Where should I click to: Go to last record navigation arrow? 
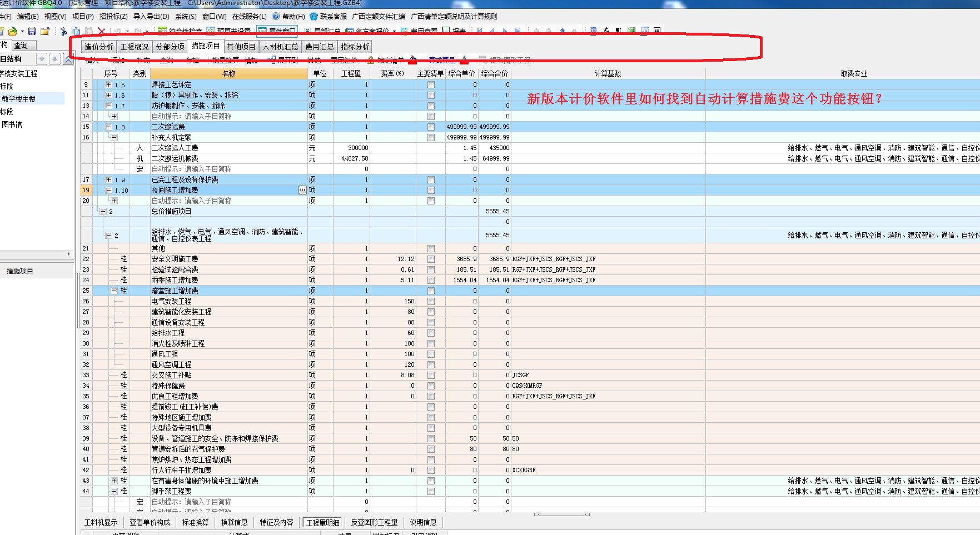(x=518, y=31)
